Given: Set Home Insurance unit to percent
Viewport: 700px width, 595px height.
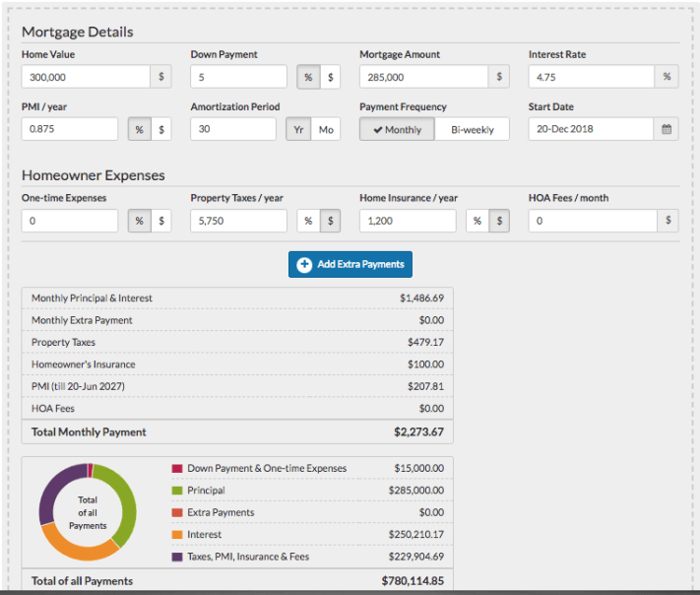Looking at the screenshot, I should point(477,221).
